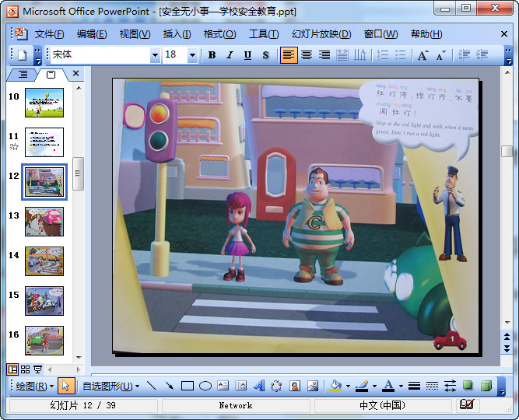Click the New document icon

23,54
